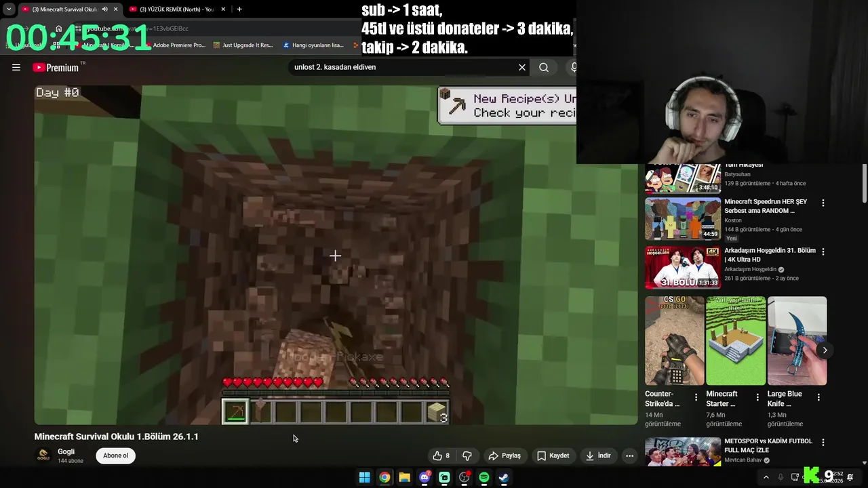This screenshot has height=488, width=868.
Task: Run the search with the magnifier button
Action: pos(544,67)
